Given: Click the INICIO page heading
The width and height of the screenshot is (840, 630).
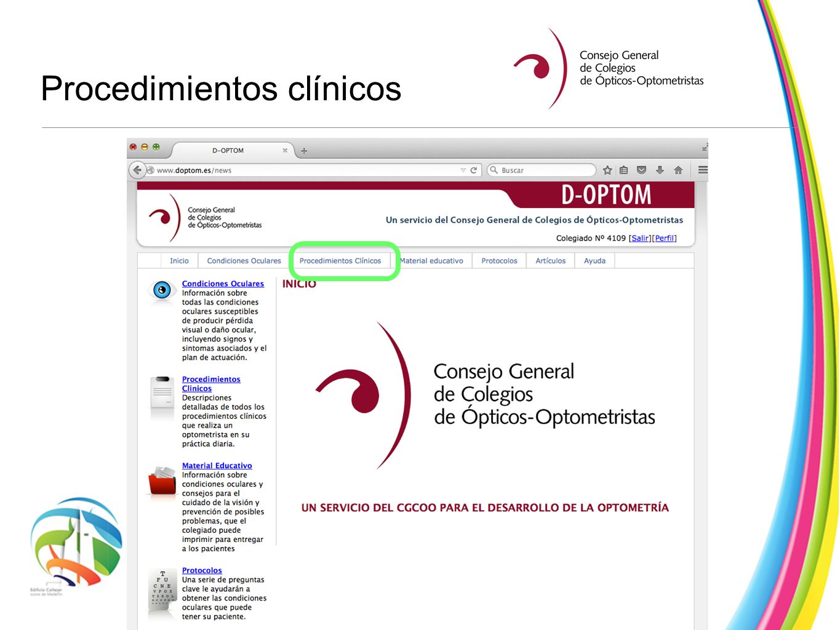Looking at the screenshot, I should [299, 284].
